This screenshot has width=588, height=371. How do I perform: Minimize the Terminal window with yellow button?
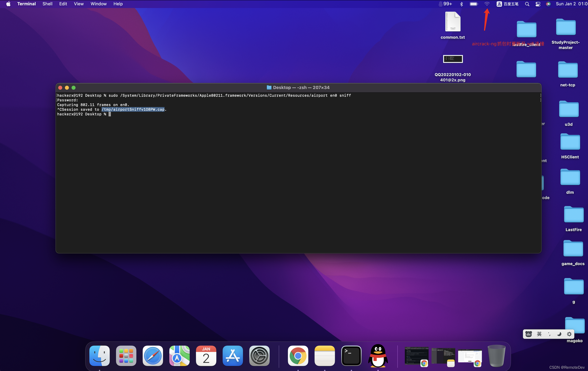67,87
